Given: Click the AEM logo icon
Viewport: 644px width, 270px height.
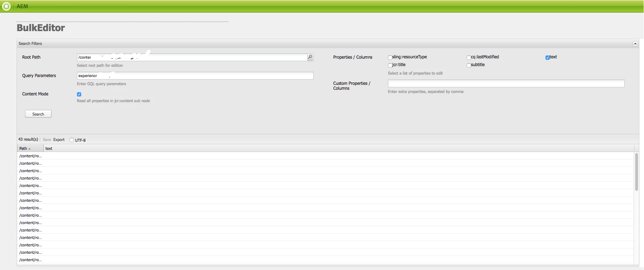Looking at the screenshot, I should pos(6,6).
